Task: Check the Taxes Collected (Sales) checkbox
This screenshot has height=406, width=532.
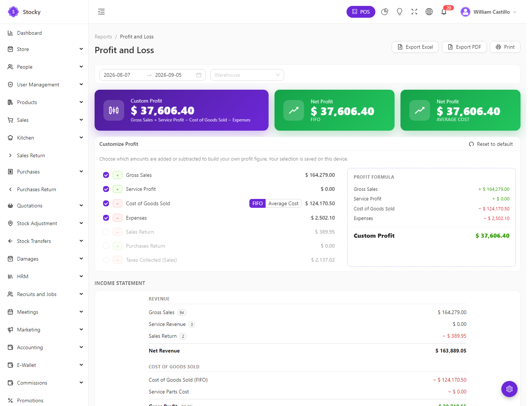Action: 106,260
